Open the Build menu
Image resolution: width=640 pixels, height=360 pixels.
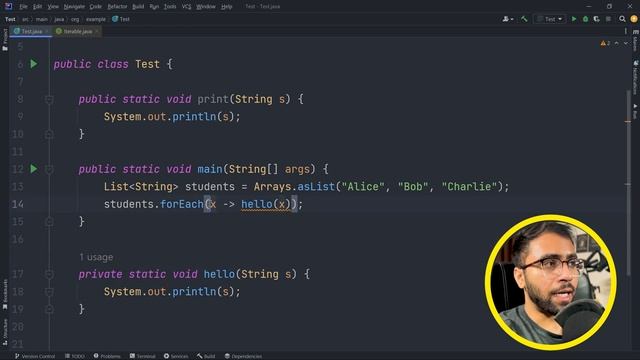[138, 7]
